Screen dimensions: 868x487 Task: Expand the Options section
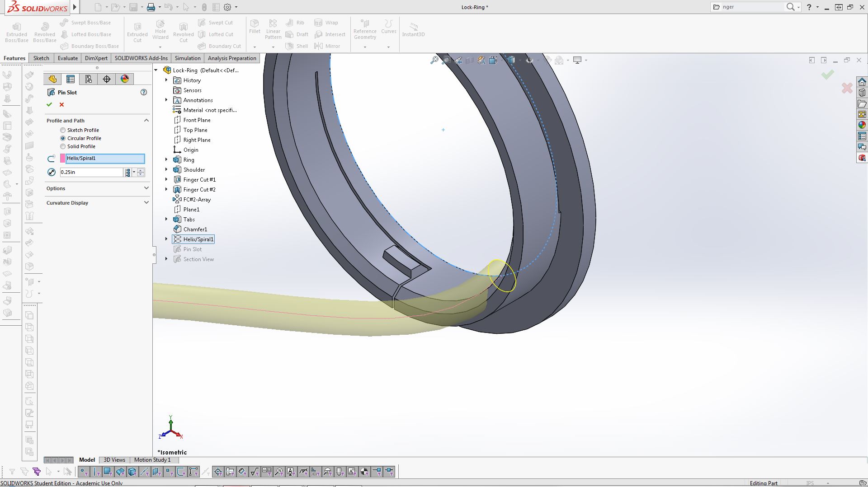click(x=146, y=188)
